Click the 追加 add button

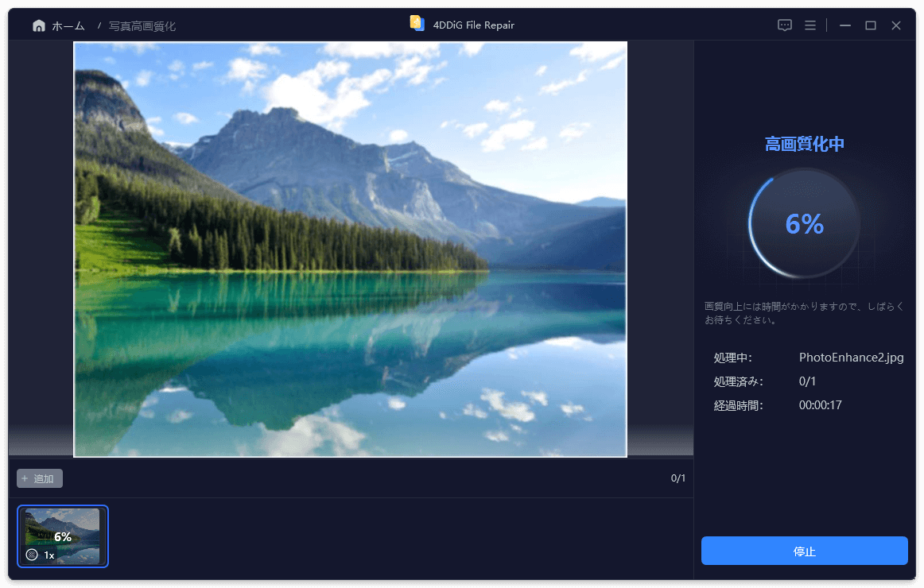[x=40, y=478]
